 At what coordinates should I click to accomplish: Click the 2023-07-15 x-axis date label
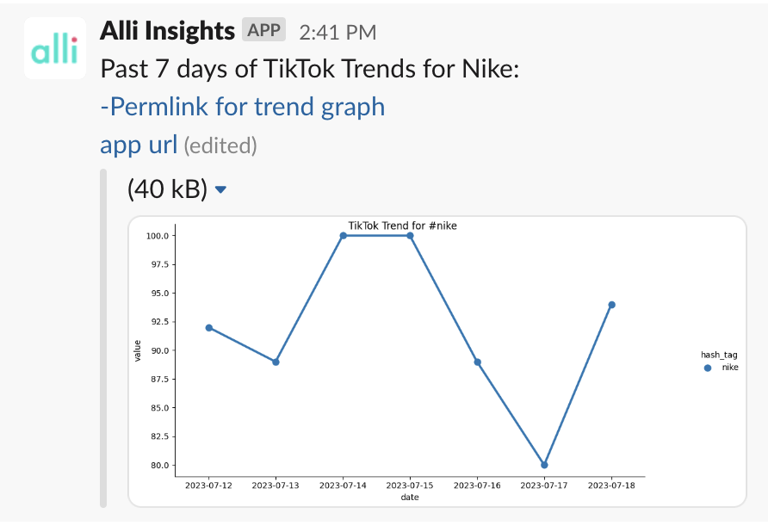tap(410, 486)
